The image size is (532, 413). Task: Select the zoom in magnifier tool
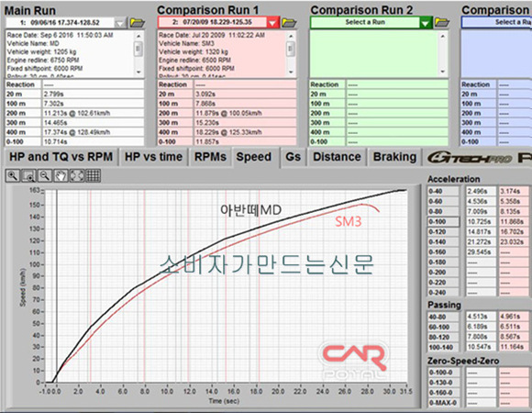13,176
